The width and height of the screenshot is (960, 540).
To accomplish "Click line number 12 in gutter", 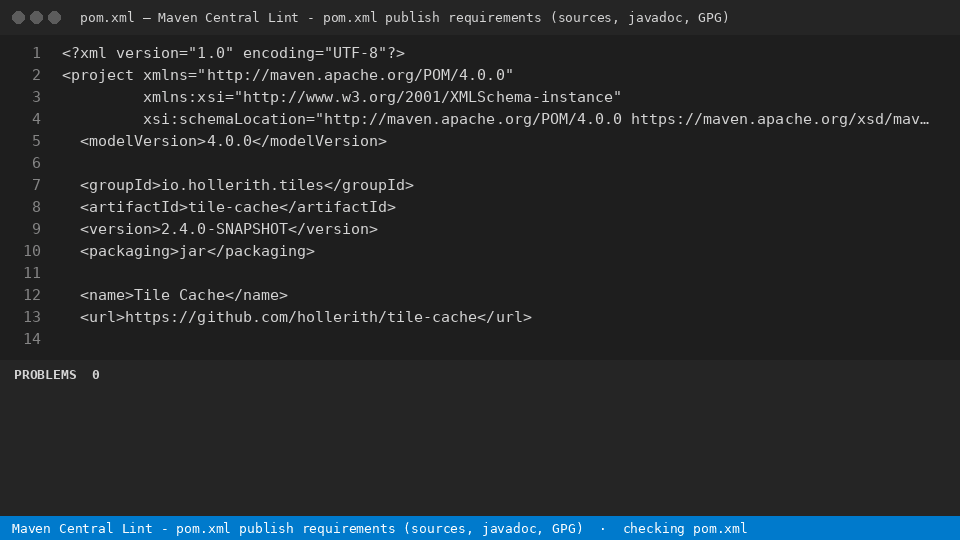I will coord(32,296).
